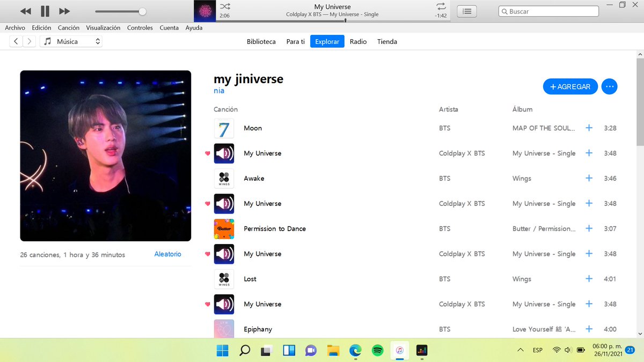Select the song title Permission to Dance
The height and width of the screenshot is (362, 644).
point(275,228)
